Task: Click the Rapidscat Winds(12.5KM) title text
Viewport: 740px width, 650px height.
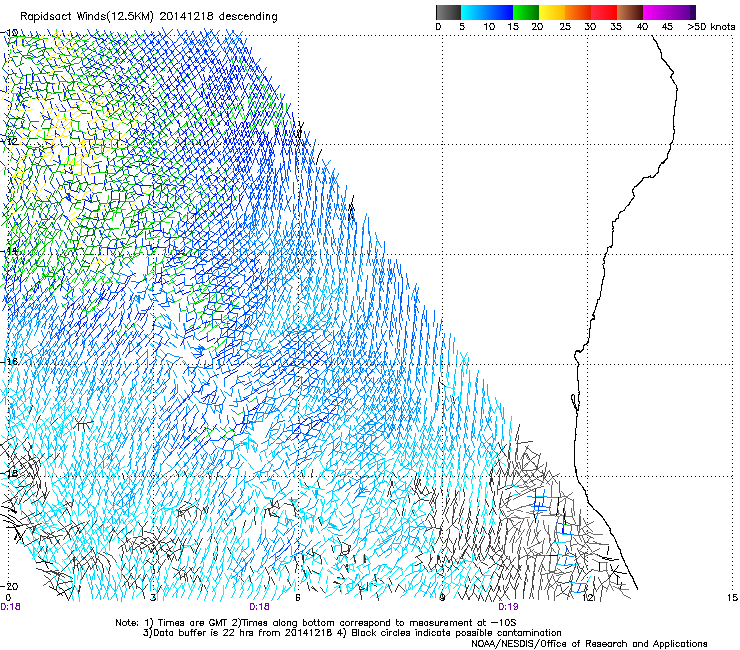Action: coord(149,16)
